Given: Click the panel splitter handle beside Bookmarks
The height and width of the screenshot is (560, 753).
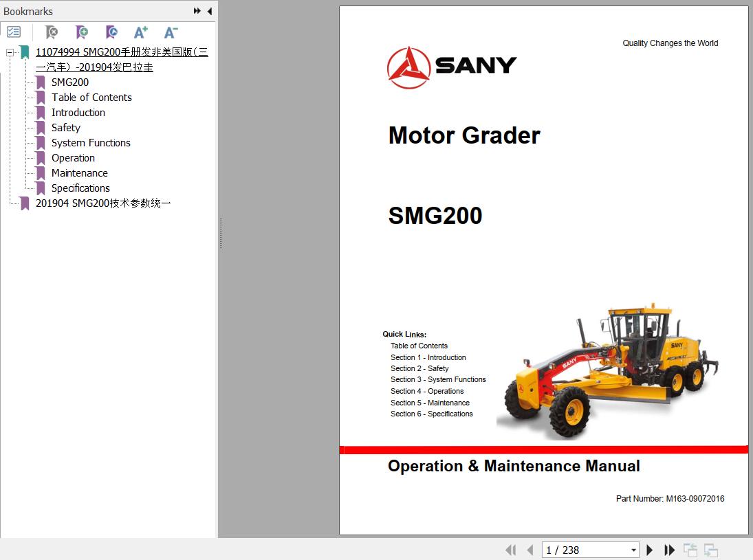Looking at the screenshot, I should point(221,234).
